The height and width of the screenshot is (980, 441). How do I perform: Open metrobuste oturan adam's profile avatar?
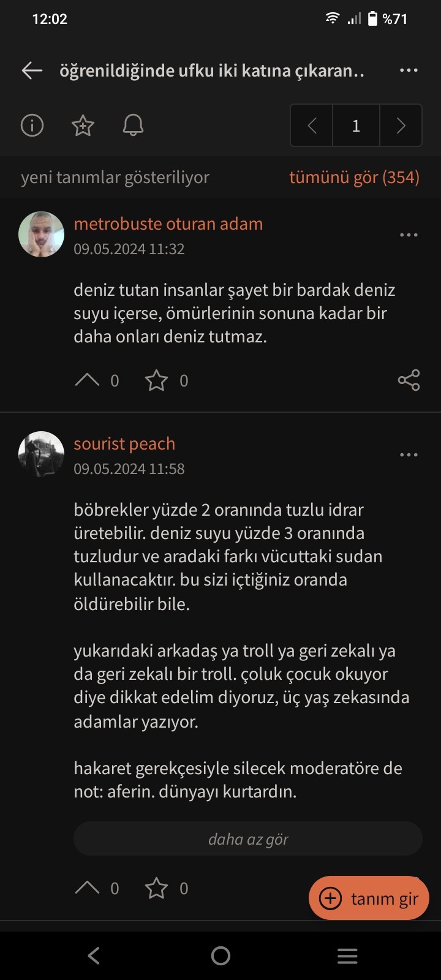(x=42, y=235)
